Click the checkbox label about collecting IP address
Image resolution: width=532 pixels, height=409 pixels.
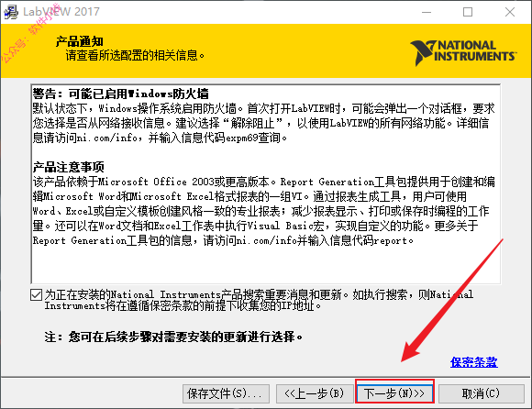259,300
